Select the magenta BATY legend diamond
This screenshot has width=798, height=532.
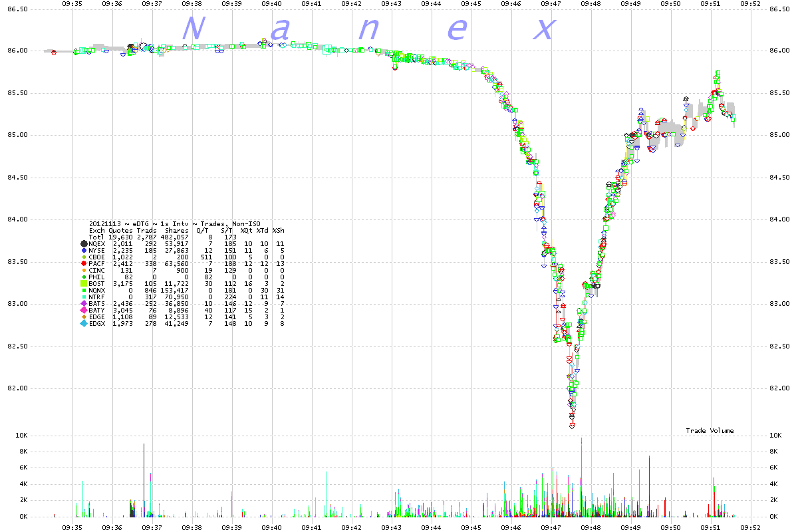83,310
